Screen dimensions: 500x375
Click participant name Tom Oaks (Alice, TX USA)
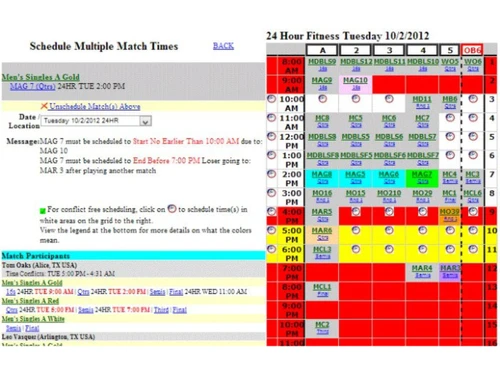click(x=39, y=265)
